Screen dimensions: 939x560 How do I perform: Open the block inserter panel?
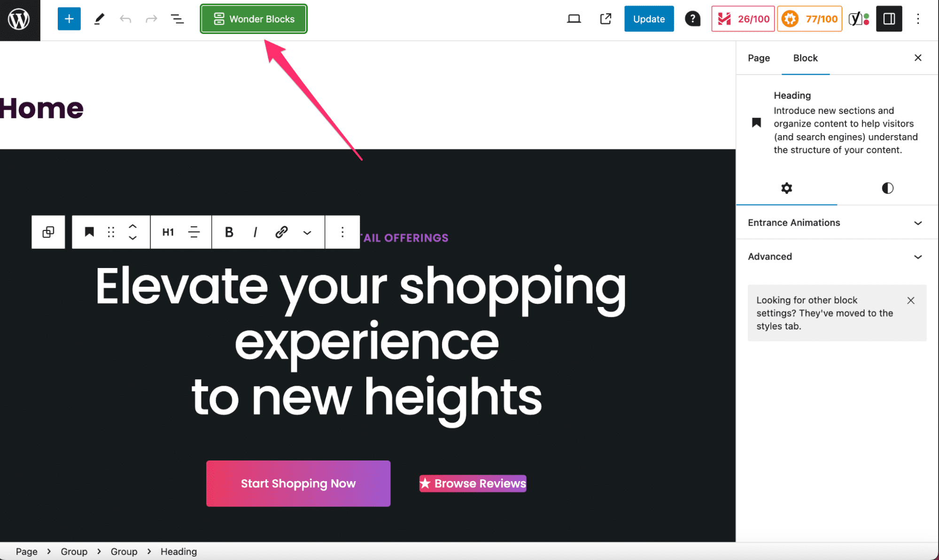(69, 19)
